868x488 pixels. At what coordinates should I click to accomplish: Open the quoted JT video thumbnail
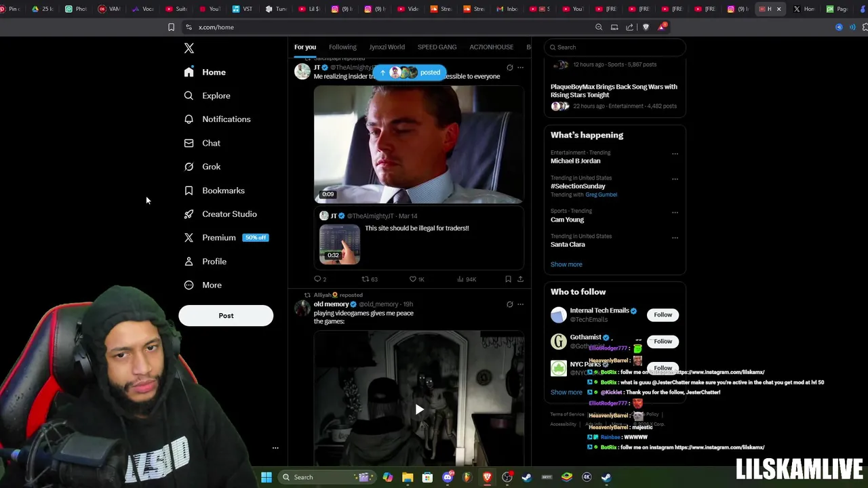pyautogui.click(x=340, y=244)
